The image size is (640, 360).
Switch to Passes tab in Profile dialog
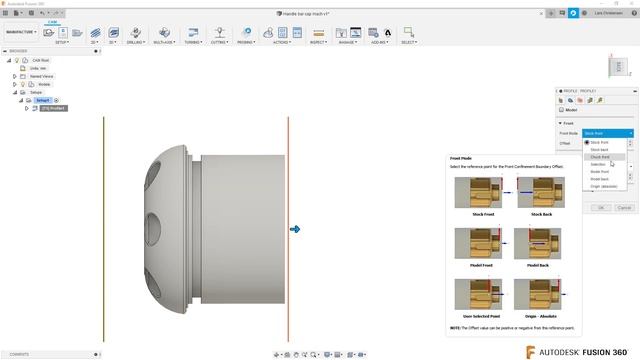point(590,100)
